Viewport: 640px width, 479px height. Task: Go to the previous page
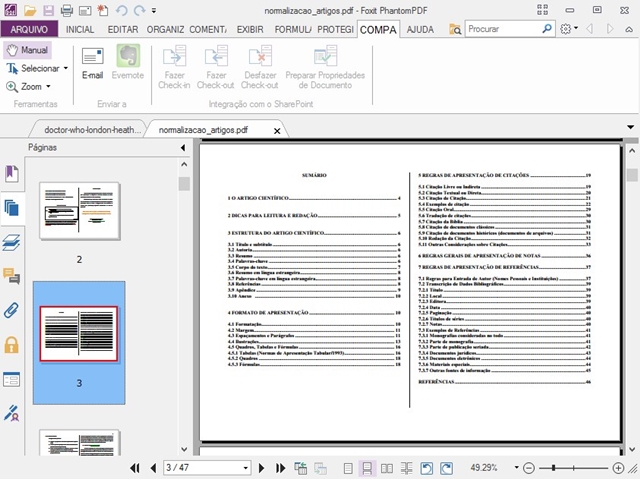(x=153, y=468)
